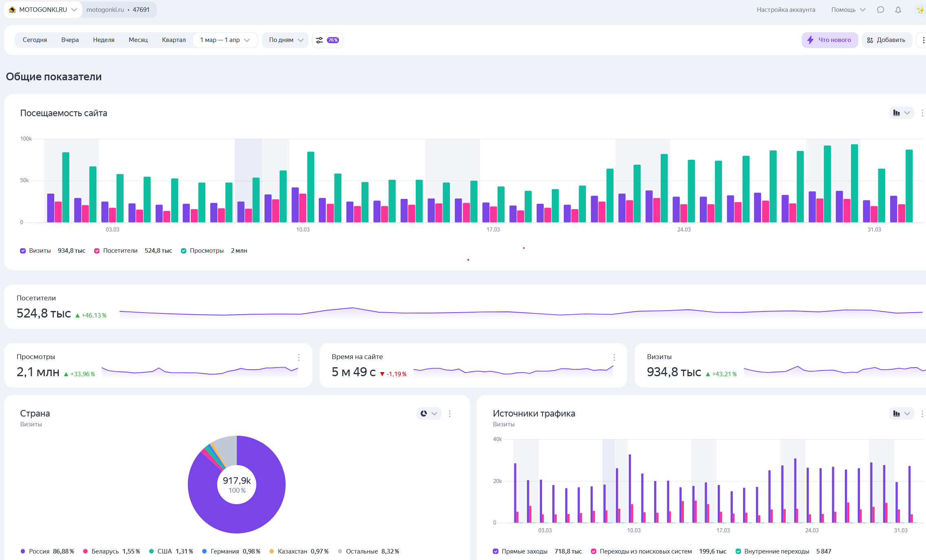Viewport: 926px width, 560px height.
Task: Open three-dot menu of Просмотры widget
Action: (x=299, y=357)
